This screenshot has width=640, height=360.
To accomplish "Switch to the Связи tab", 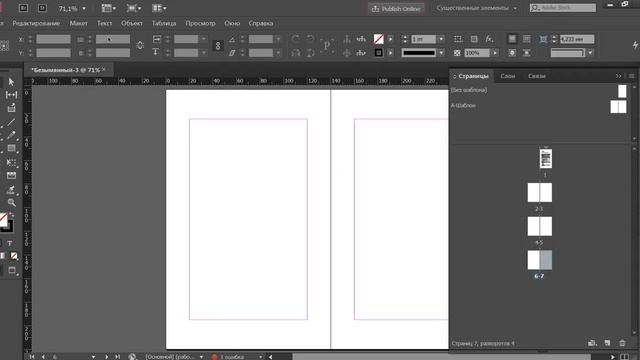I will tap(537, 76).
